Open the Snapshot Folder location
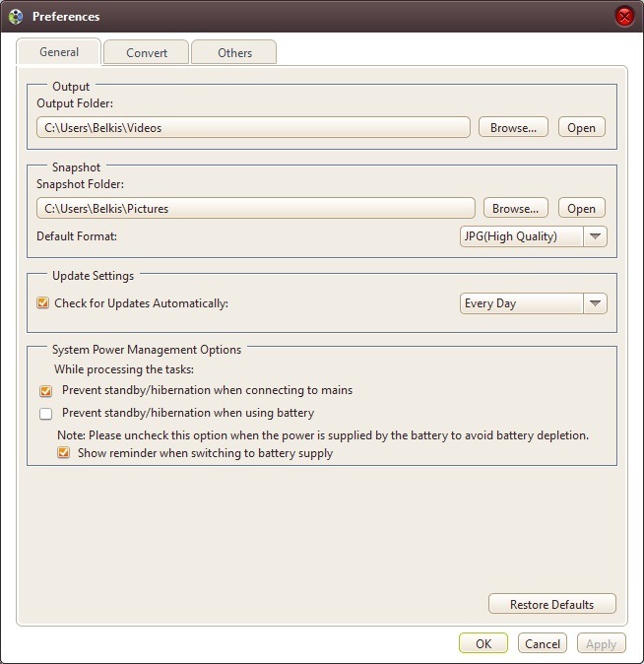Image resolution: width=644 pixels, height=664 pixels. coord(581,208)
